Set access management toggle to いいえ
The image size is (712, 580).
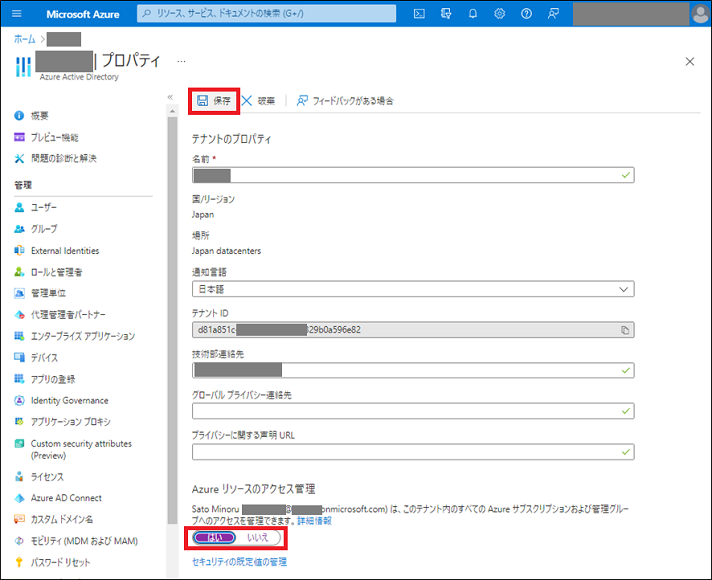point(257,538)
